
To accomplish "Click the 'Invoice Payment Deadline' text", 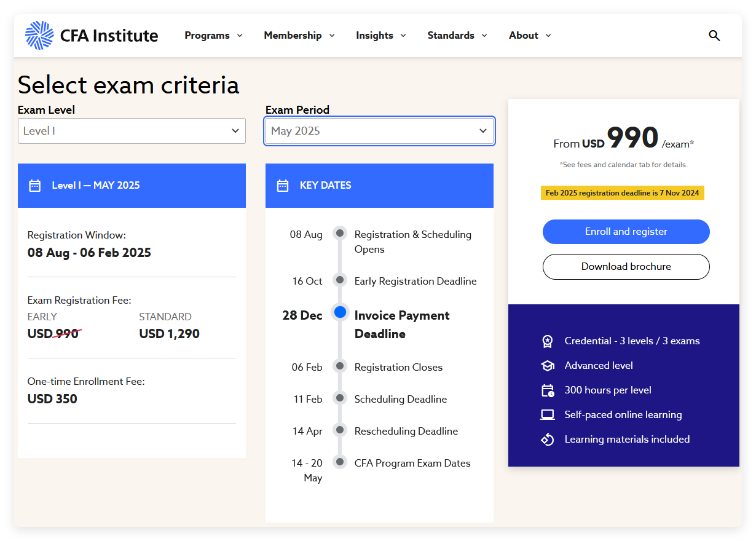I will click(x=402, y=325).
